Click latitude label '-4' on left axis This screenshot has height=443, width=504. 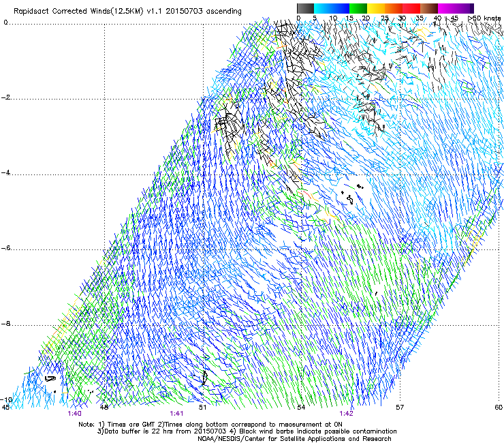[x=5, y=172]
